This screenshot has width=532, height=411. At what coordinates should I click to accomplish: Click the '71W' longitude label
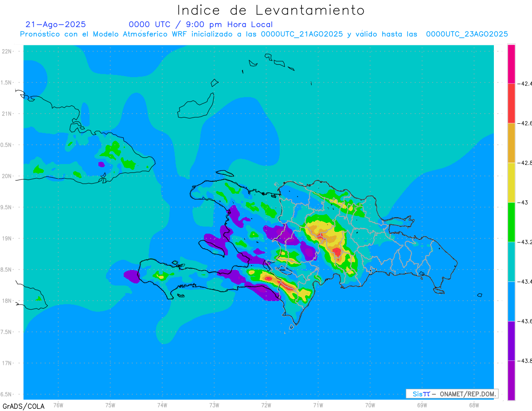point(318,405)
